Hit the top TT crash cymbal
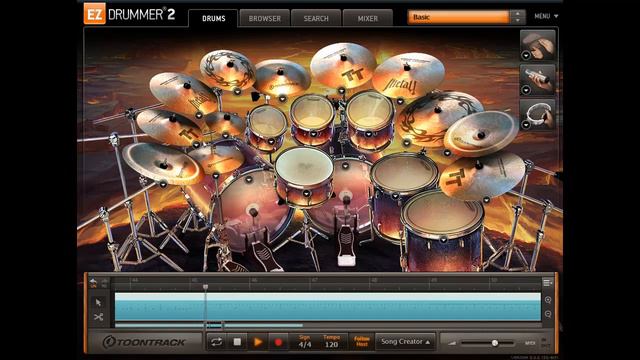Viewport: 640px width, 360px height. (343, 65)
